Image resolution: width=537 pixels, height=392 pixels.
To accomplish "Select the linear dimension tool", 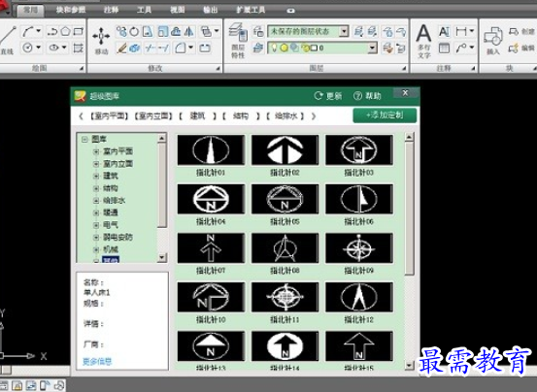I will (x=461, y=32).
